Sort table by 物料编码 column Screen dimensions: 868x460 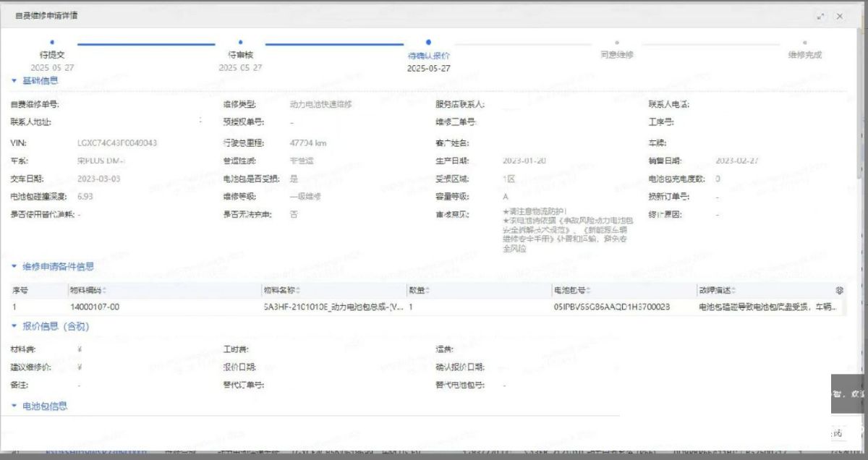coord(106,291)
